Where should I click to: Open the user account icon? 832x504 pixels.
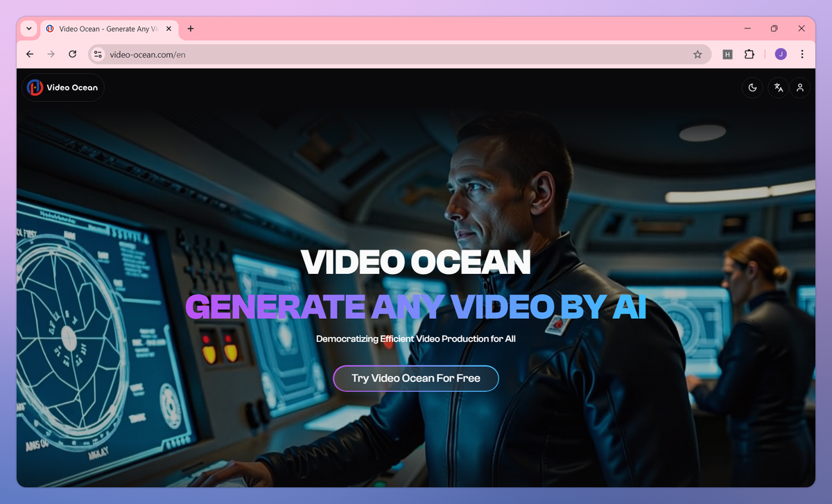[800, 87]
